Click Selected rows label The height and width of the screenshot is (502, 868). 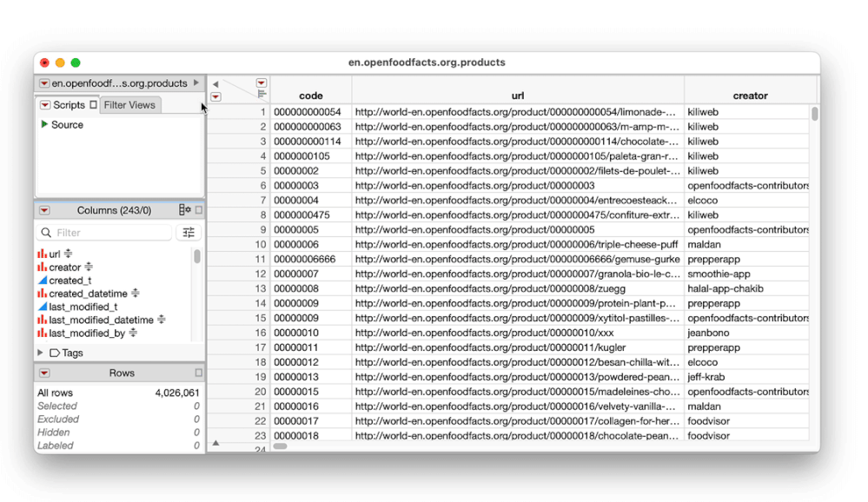click(57, 406)
